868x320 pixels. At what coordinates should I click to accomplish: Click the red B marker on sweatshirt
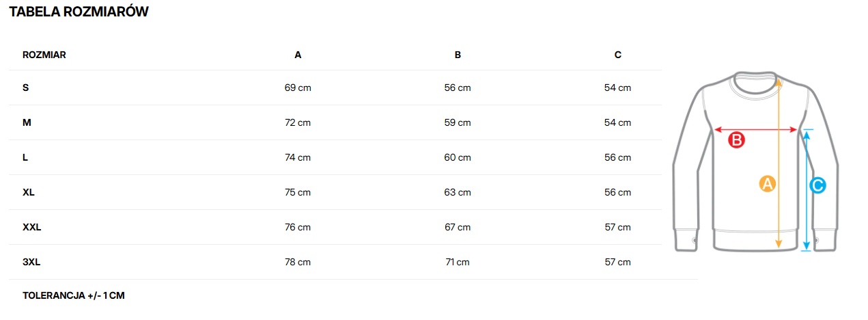[736, 140]
